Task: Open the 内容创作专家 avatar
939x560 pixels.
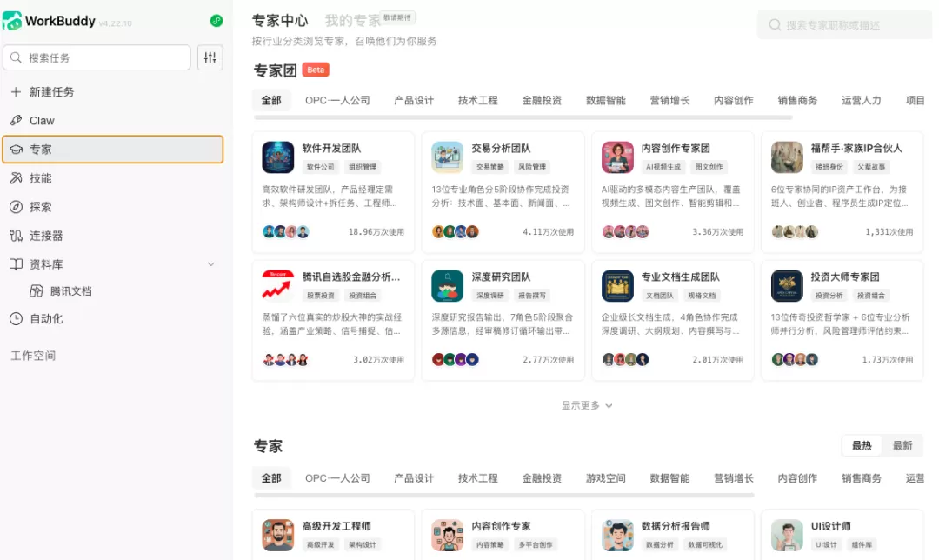Action: [x=448, y=535]
